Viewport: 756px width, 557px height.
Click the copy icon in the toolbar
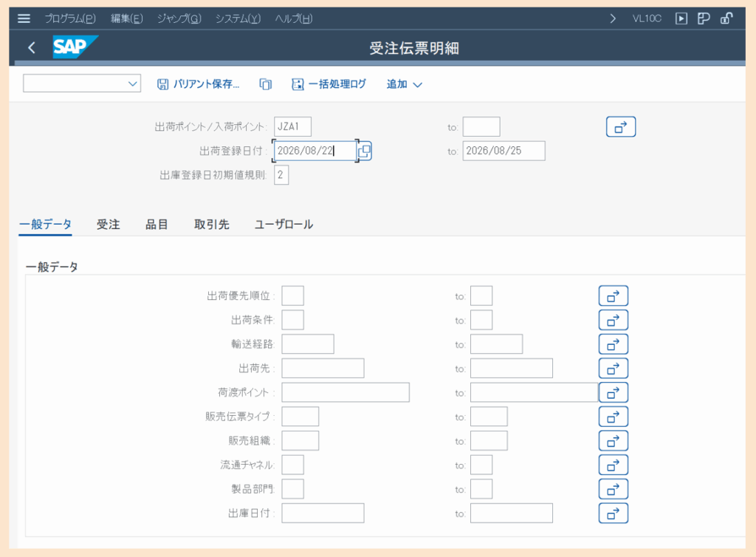[x=266, y=84]
